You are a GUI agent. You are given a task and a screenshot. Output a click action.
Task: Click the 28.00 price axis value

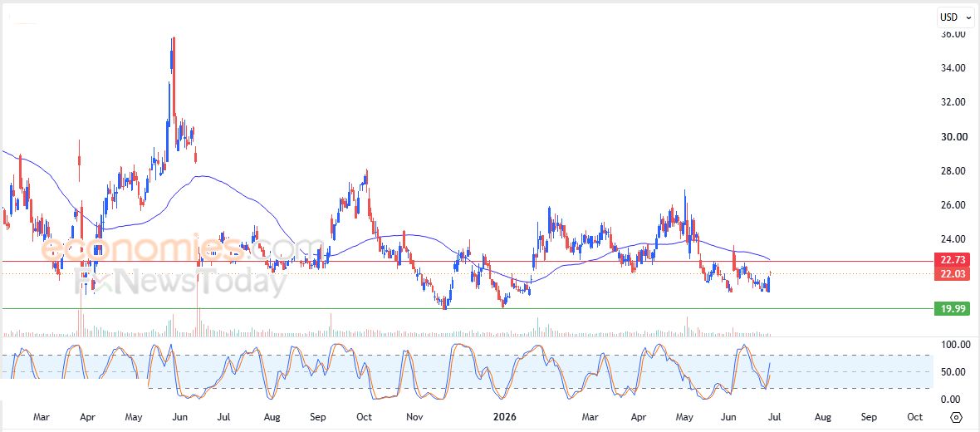click(954, 170)
